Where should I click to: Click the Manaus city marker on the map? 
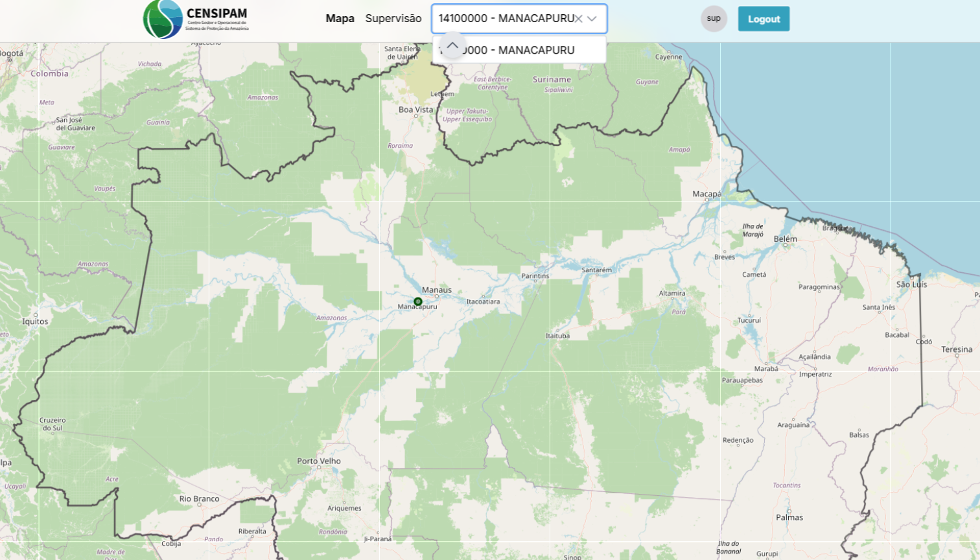click(x=437, y=296)
